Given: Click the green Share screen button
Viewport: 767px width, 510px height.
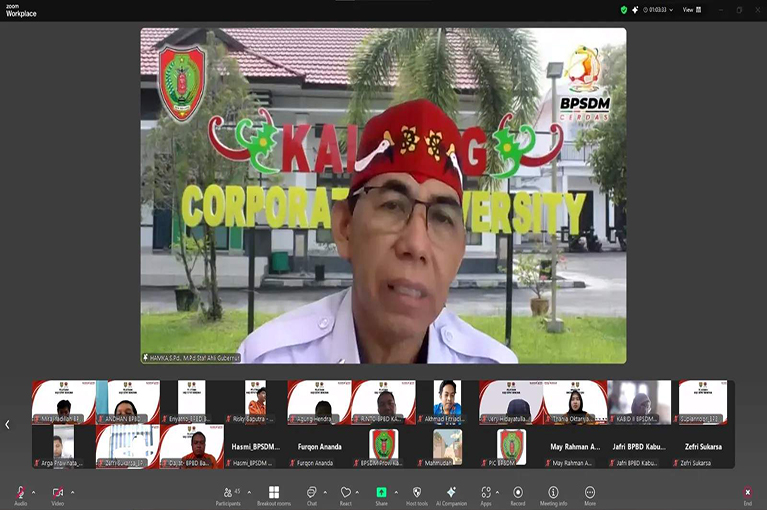Looking at the screenshot, I should tap(381, 493).
